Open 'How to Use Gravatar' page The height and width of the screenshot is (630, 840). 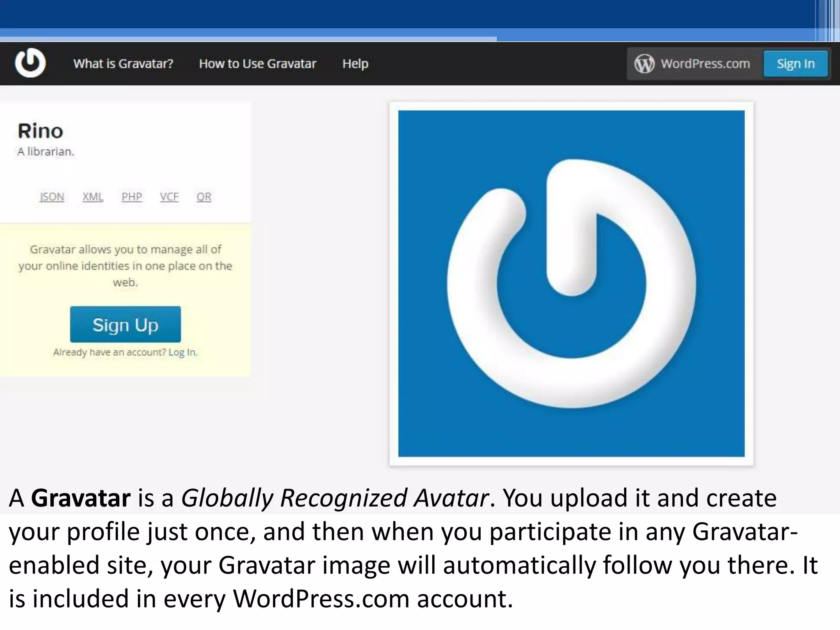[258, 64]
